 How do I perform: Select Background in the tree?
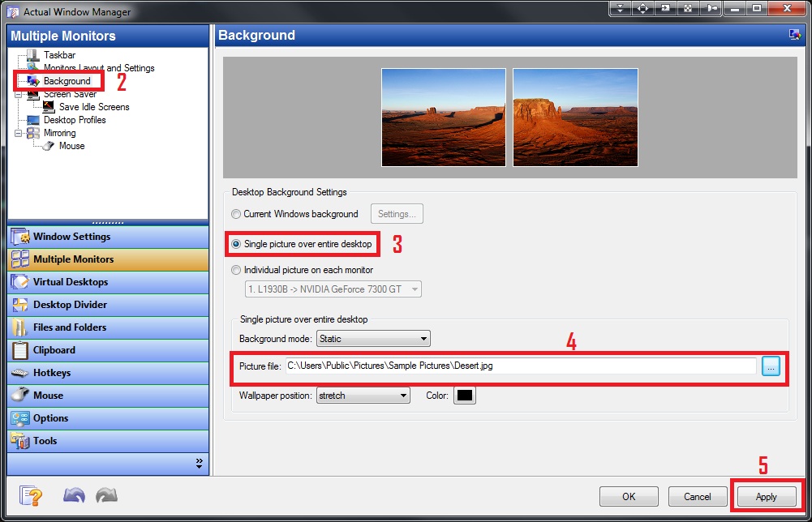pos(67,81)
